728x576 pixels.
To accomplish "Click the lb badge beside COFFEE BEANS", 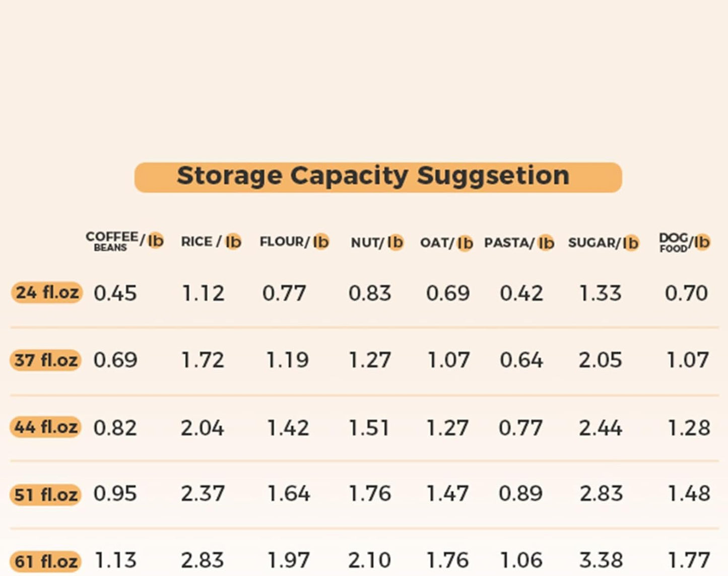I will point(156,241).
